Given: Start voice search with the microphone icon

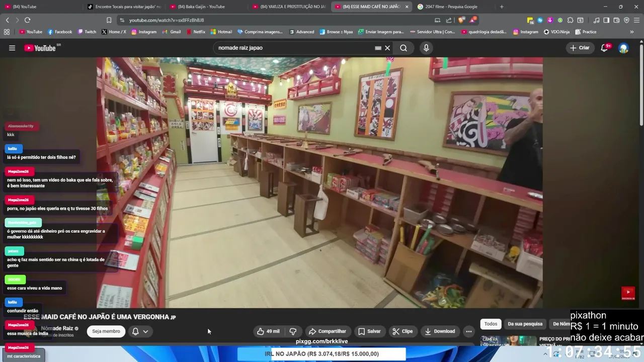Looking at the screenshot, I should click(x=426, y=48).
